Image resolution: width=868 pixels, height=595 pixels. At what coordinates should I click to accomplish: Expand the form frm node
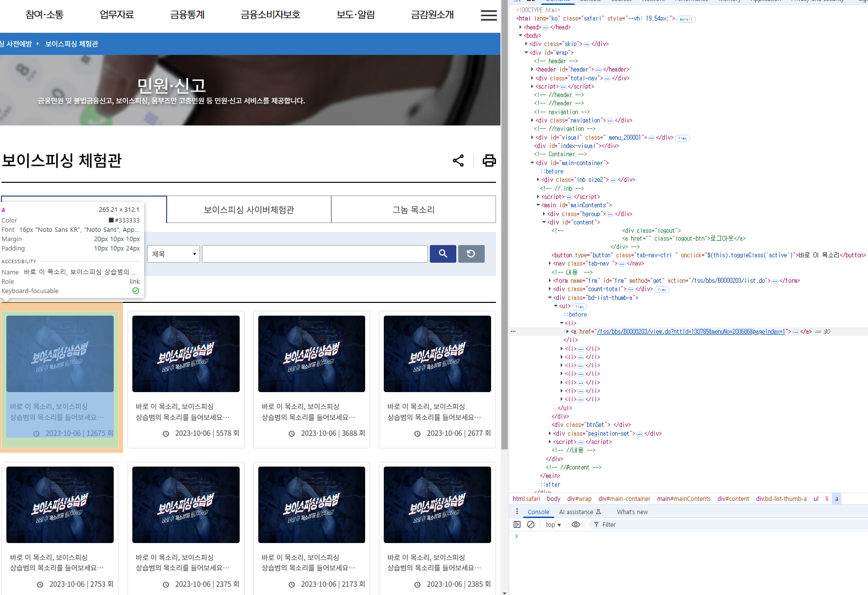[x=550, y=280]
